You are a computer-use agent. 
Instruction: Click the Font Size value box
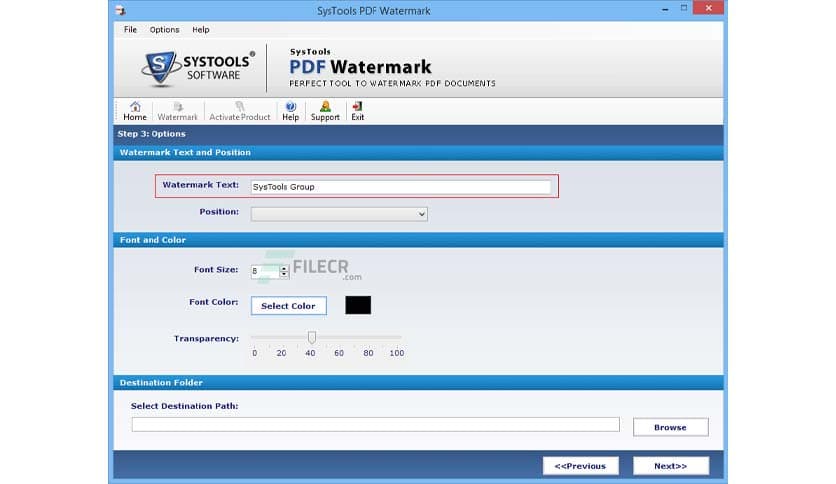tap(265, 271)
